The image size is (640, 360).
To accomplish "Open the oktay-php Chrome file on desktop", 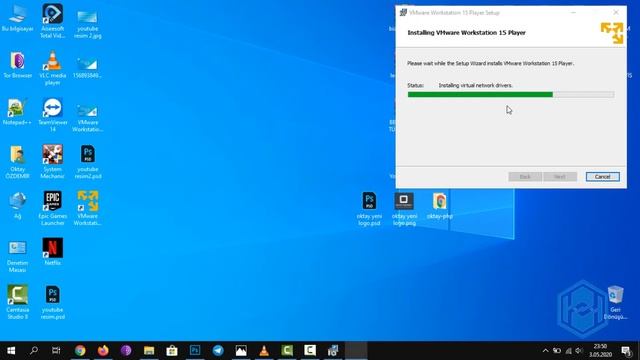I will pos(440,205).
